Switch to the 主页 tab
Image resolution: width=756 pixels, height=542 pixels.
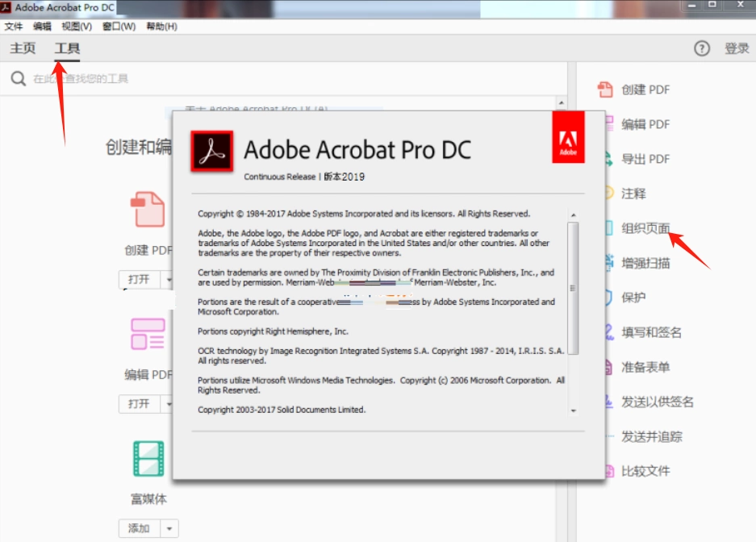pyautogui.click(x=23, y=48)
